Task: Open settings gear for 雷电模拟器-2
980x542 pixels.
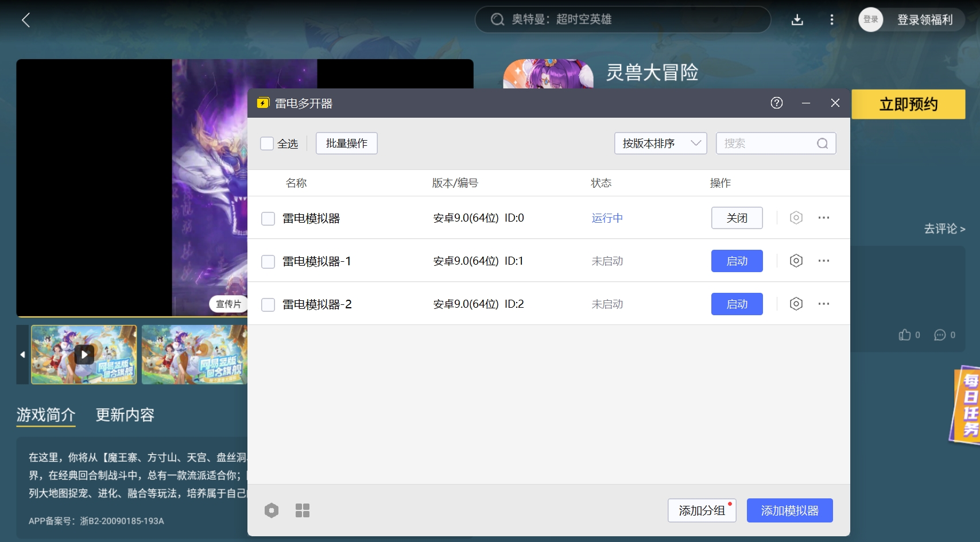Action: 796,304
